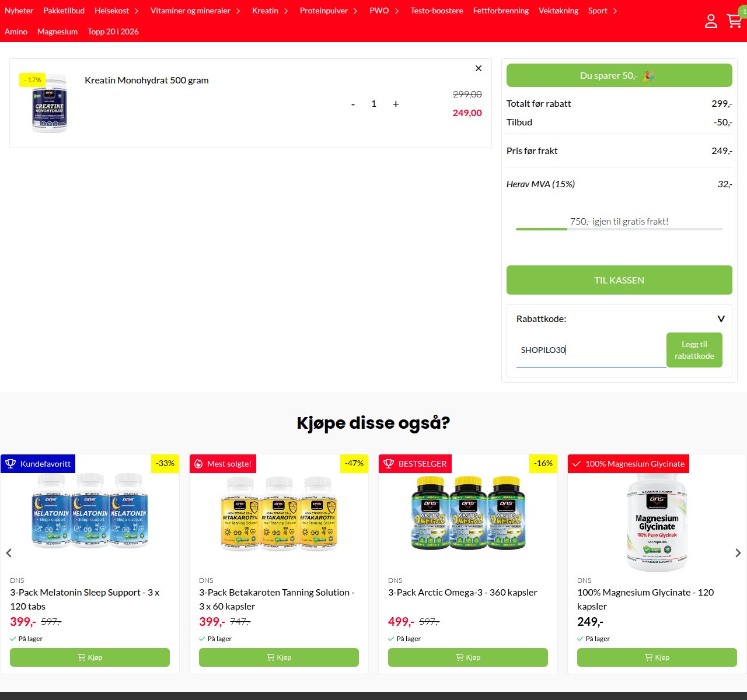The width and height of the screenshot is (747, 700).
Task: Click the -47% discount badge
Action: (354, 463)
